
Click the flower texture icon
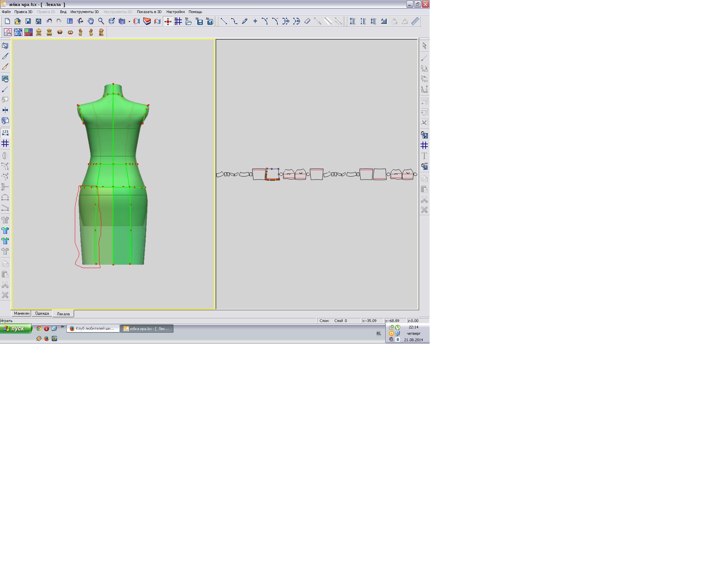tap(7, 33)
